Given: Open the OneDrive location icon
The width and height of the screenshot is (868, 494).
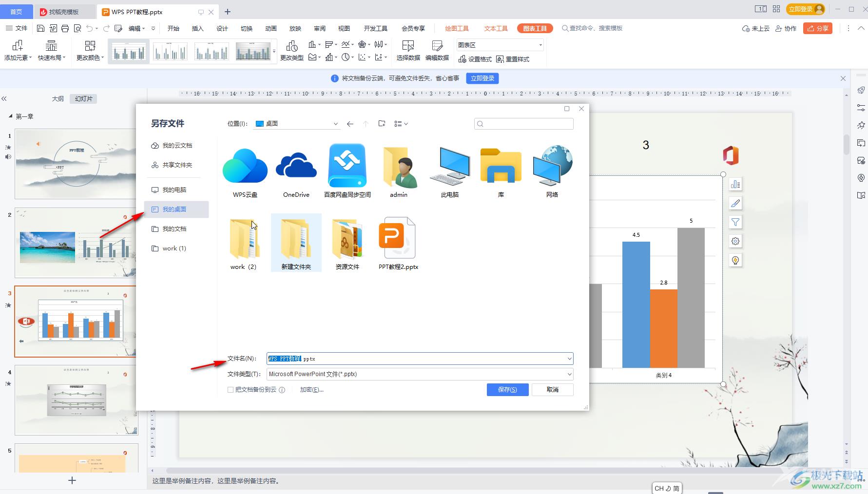Looking at the screenshot, I should (x=296, y=166).
